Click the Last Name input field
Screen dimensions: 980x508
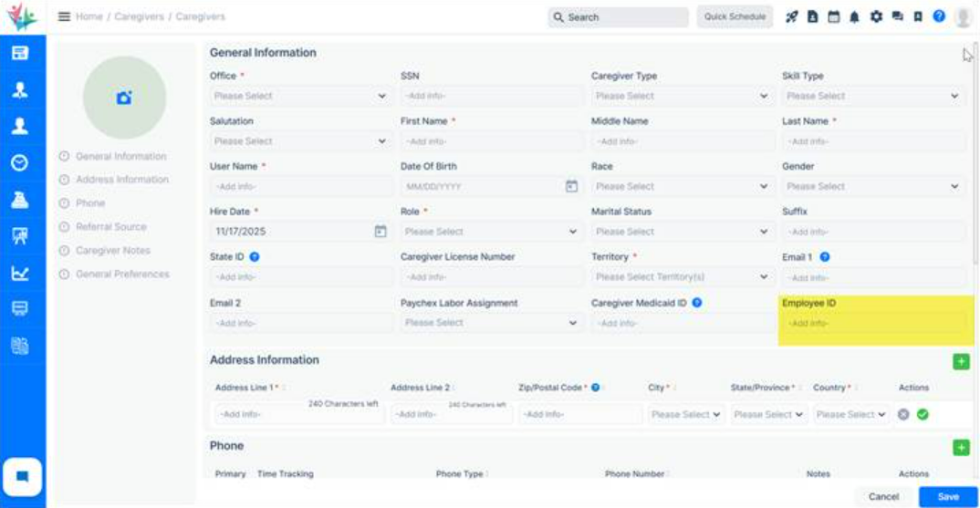coord(873,141)
